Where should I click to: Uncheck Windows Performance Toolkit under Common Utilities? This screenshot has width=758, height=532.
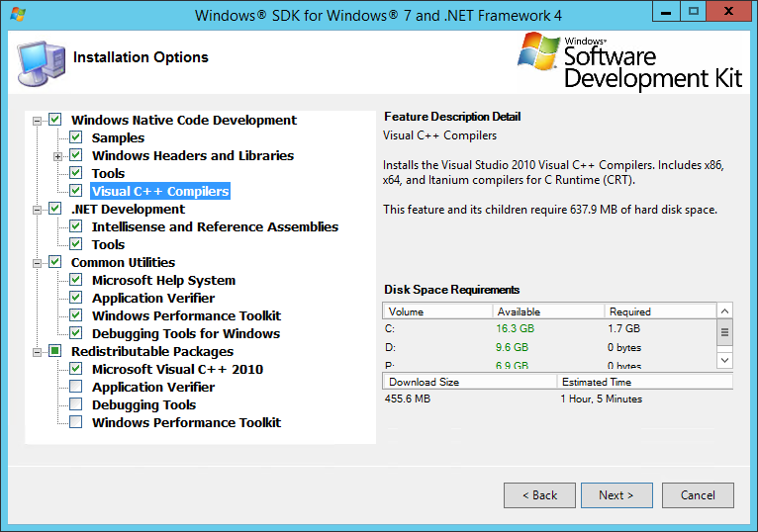point(76,315)
